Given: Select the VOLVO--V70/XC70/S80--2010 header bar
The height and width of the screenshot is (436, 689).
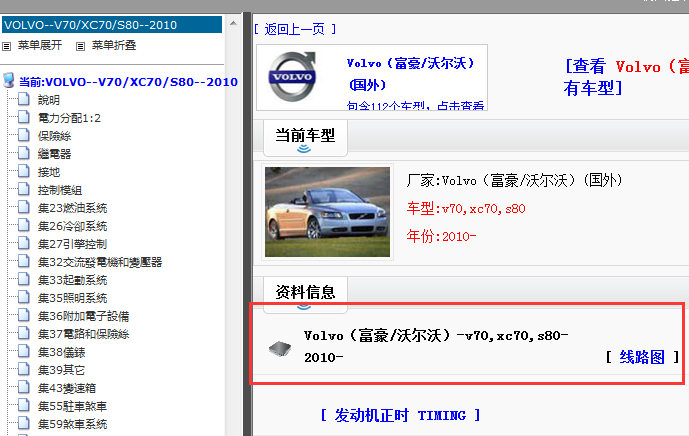Looking at the screenshot, I should coord(112,25).
